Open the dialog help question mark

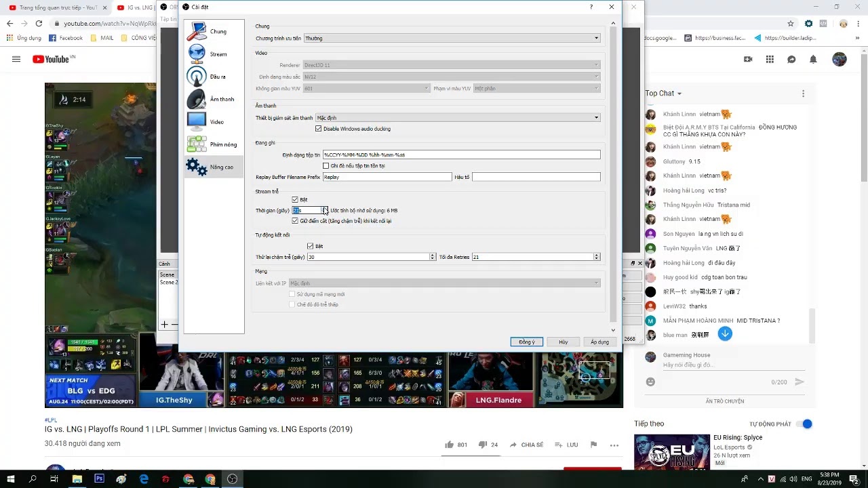click(x=591, y=7)
